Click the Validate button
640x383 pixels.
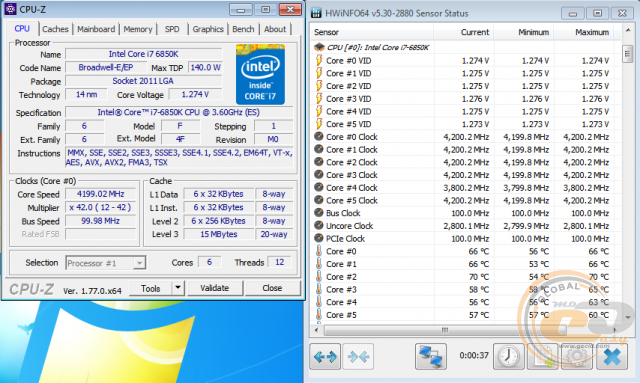click(214, 288)
